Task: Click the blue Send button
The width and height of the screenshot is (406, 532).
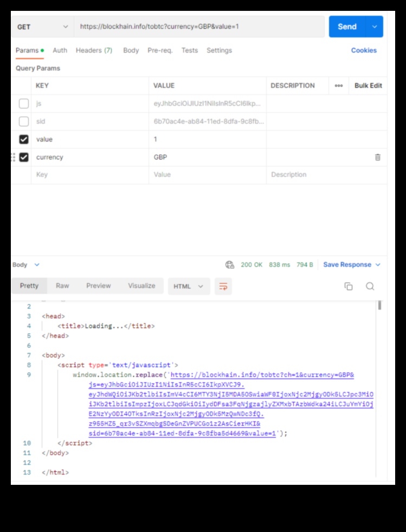Action: tap(347, 27)
